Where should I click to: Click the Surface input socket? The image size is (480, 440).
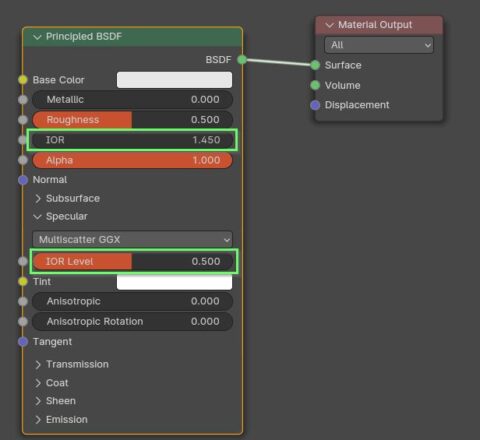[x=315, y=65]
